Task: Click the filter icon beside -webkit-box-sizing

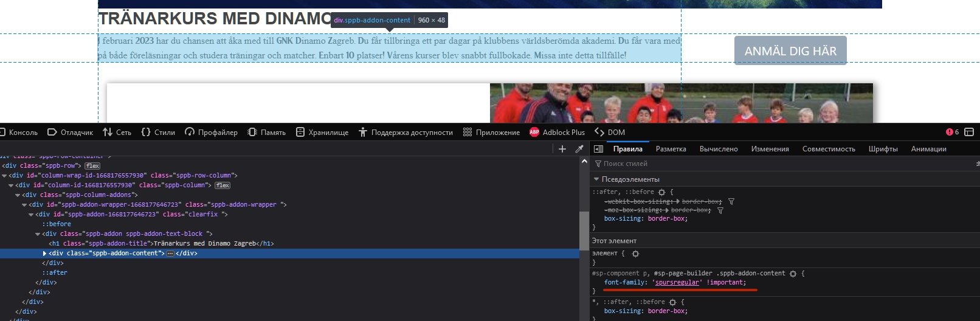Action: point(731,201)
